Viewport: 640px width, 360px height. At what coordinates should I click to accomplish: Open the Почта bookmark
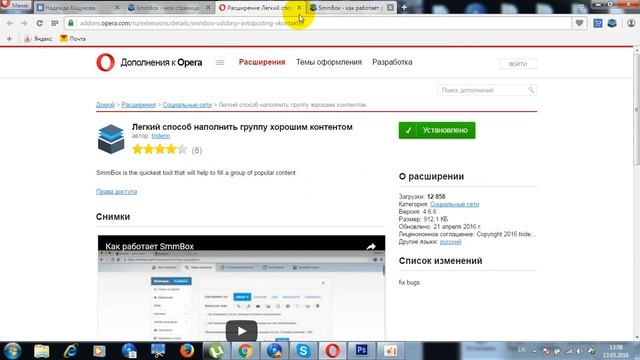73,39
